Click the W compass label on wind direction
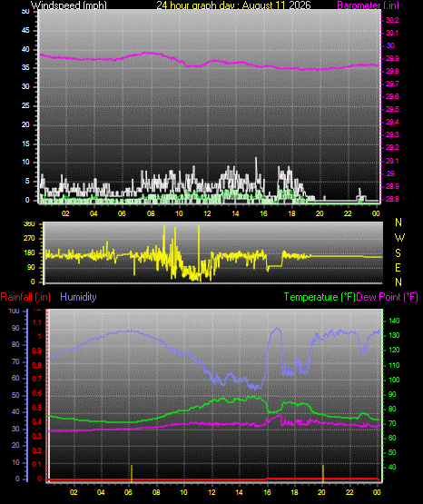 click(399, 238)
